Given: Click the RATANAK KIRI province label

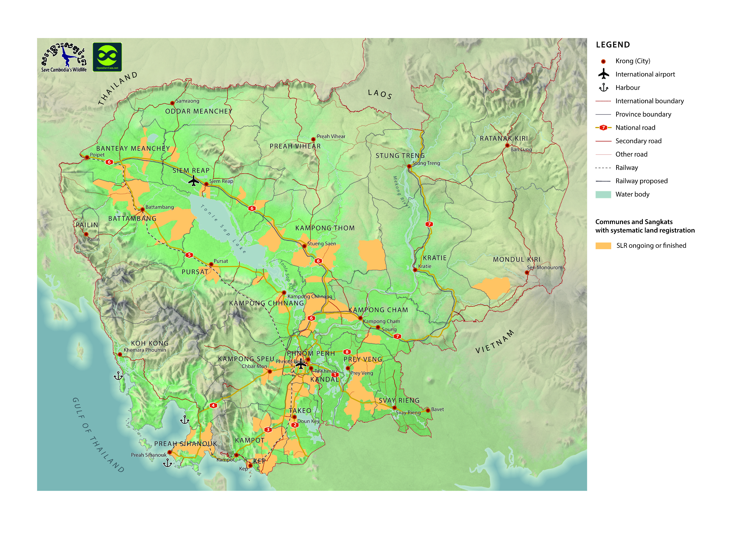Looking at the screenshot, I should pyautogui.click(x=504, y=139).
